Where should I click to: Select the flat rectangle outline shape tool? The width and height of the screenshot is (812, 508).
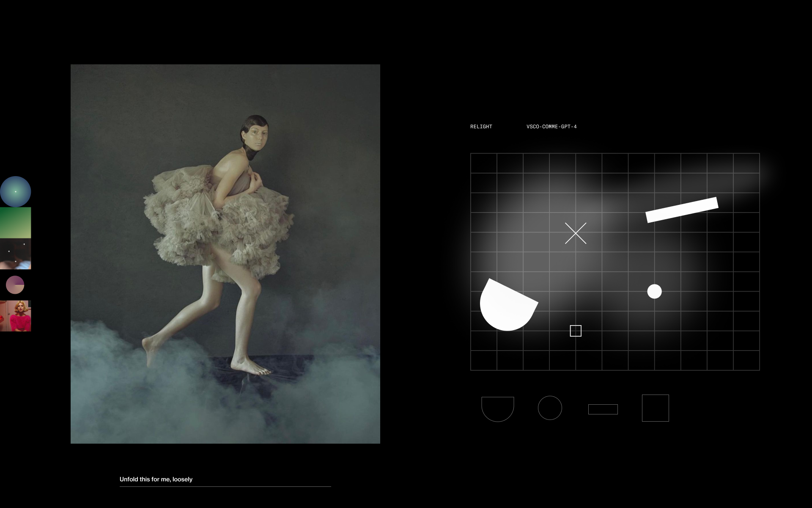[x=603, y=409]
